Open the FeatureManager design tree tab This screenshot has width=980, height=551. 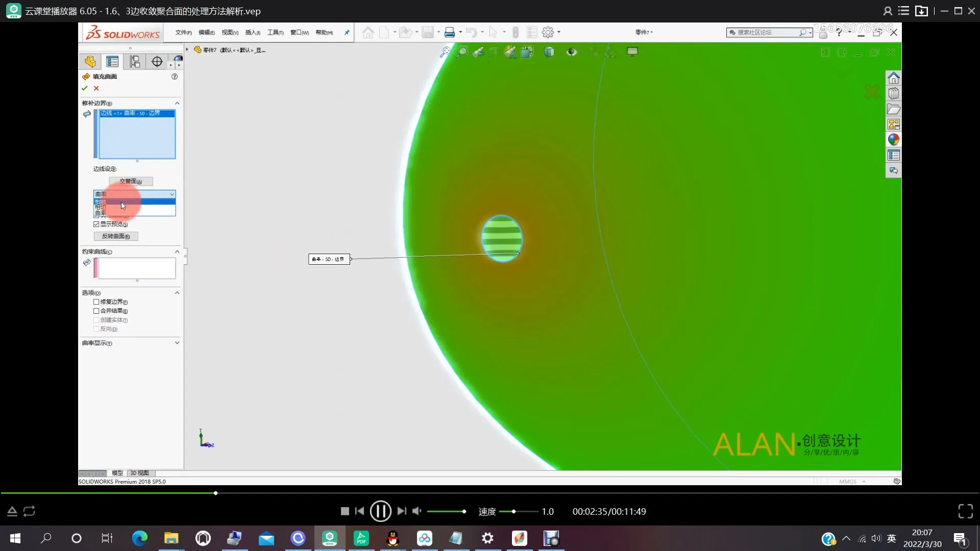pos(90,62)
